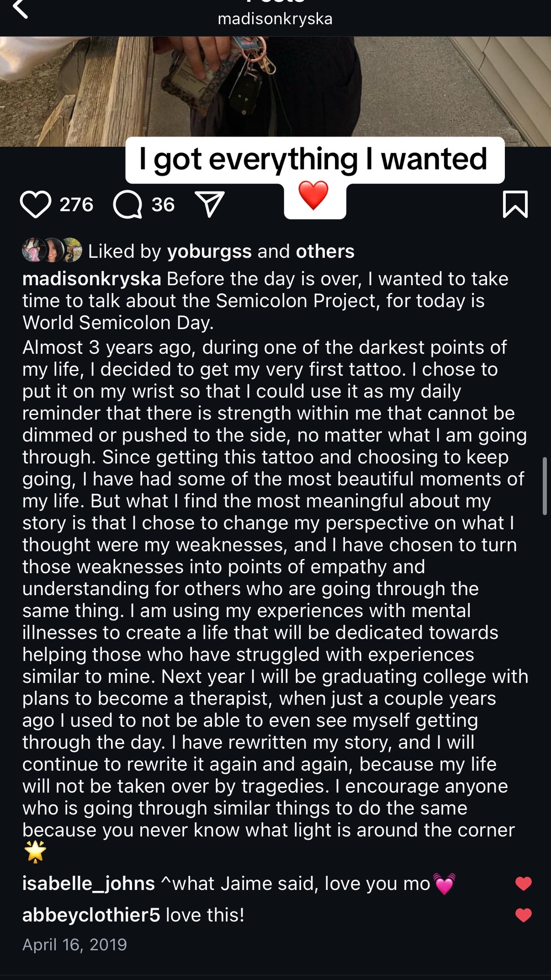Open madisonkryska profile in caption
Image resolution: width=551 pixels, height=980 pixels.
click(x=92, y=279)
